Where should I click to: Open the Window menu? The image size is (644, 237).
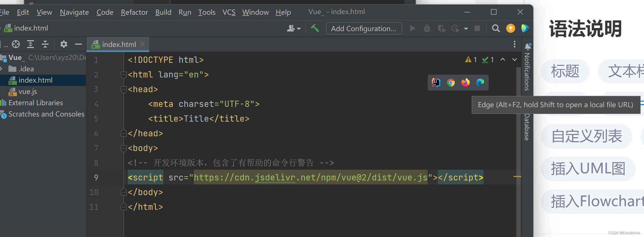point(255,12)
